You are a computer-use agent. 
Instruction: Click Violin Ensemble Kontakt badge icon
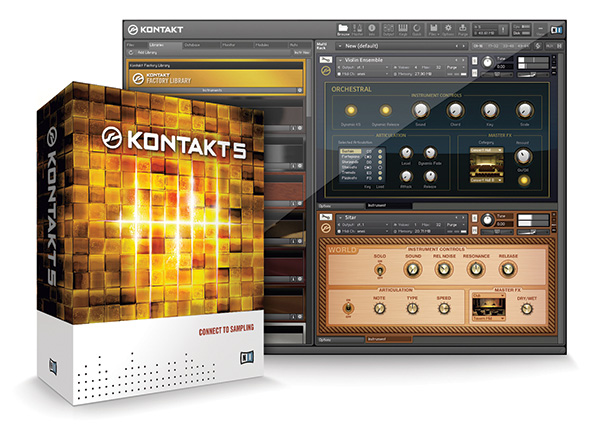326,71
